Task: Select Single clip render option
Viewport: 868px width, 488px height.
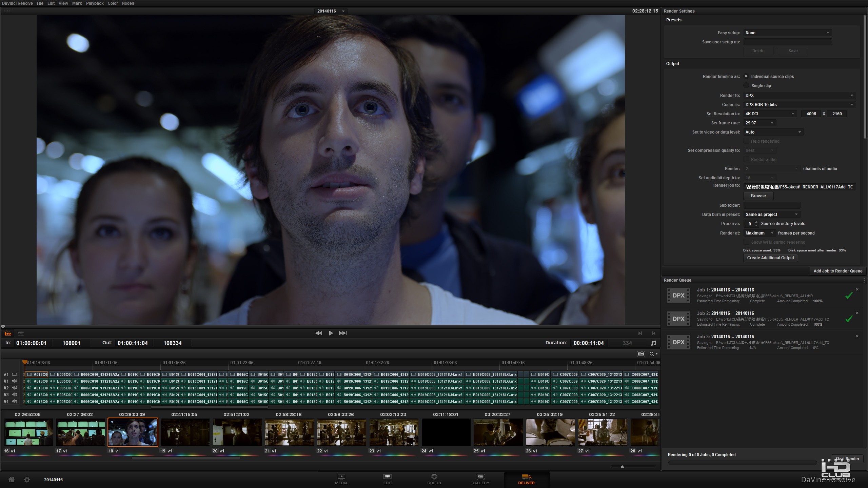Action: [746, 85]
